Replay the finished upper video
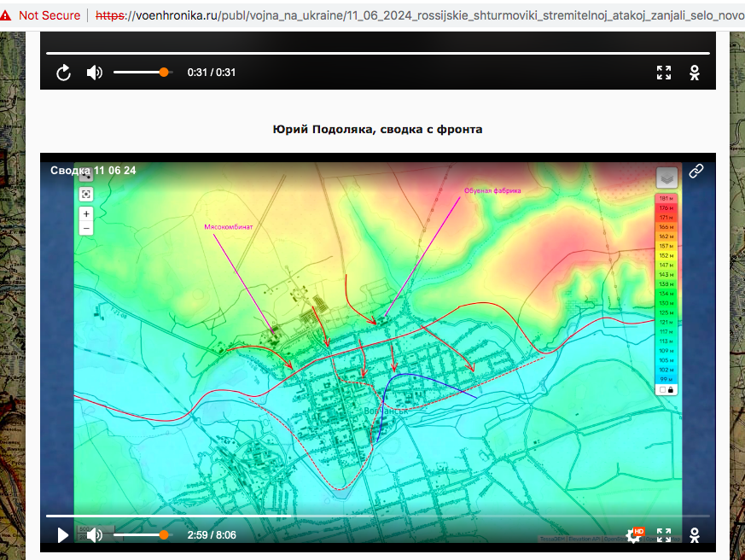This screenshot has width=745, height=560. pyautogui.click(x=63, y=73)
